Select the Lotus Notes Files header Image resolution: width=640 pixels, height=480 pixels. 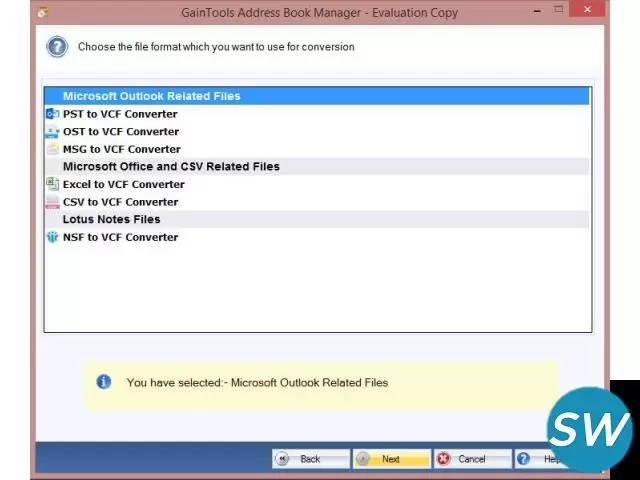click(111, 219)
